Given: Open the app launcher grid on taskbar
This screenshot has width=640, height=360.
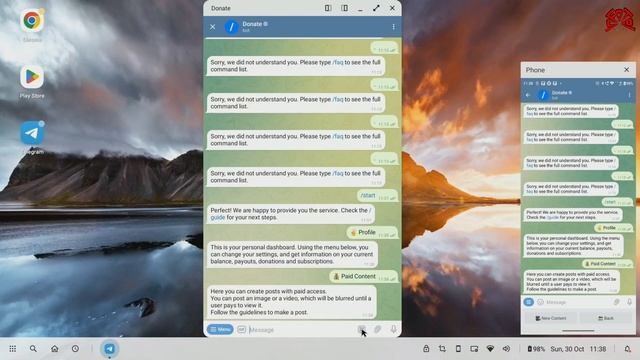Looking at the screenshot, I should [13, 349].
